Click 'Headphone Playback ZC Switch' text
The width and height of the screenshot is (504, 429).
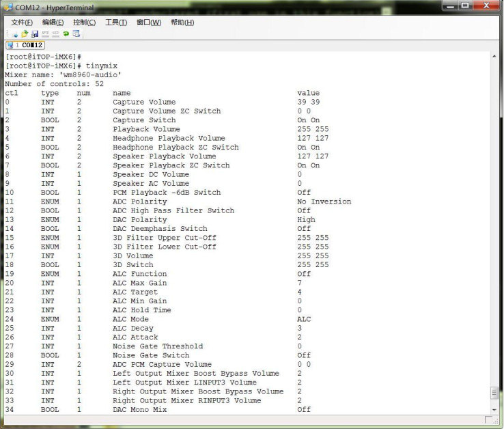click(x=176, y=148)
